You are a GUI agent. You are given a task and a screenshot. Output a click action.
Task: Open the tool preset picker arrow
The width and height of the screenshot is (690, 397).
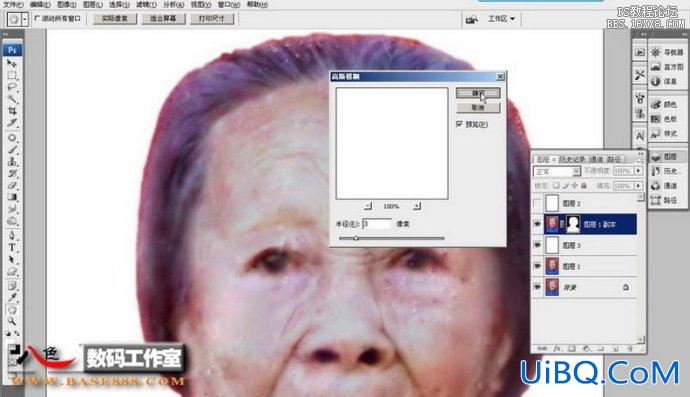click(x=25, y=19)
